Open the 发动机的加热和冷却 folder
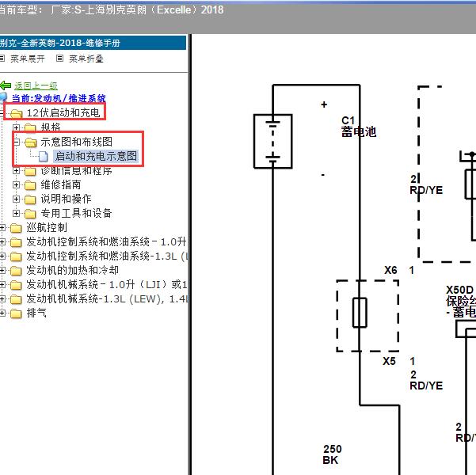This screenshot has height=475, width=476. (73, 270)
